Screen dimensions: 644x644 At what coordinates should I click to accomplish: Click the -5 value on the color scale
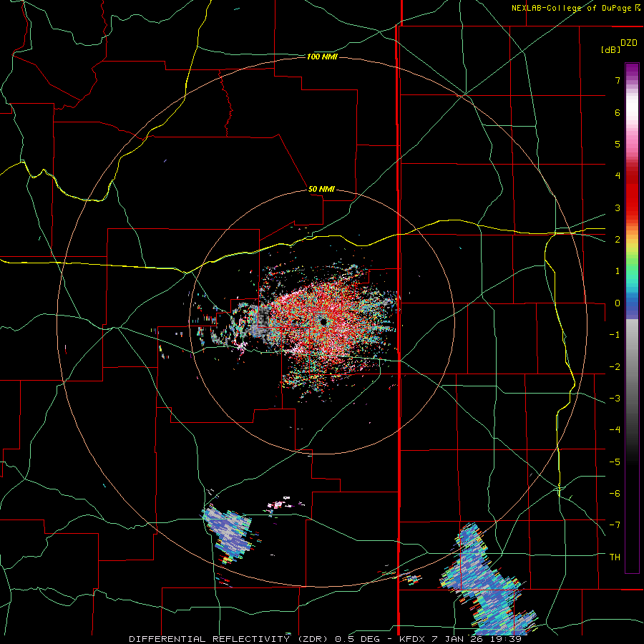point(615,462)
